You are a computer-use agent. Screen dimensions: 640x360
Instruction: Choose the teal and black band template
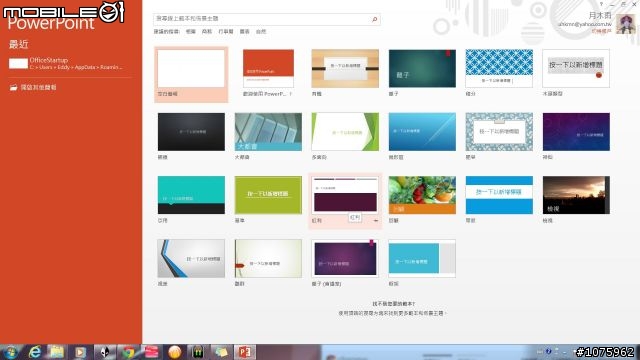[191, 195]
